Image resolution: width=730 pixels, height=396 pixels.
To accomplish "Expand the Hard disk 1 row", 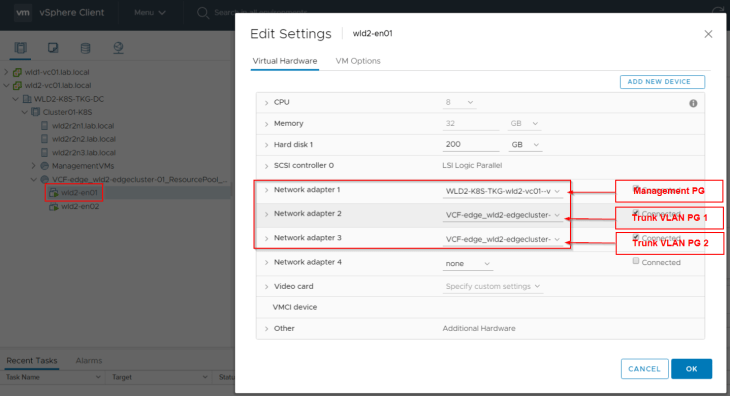I will point(266,145).
